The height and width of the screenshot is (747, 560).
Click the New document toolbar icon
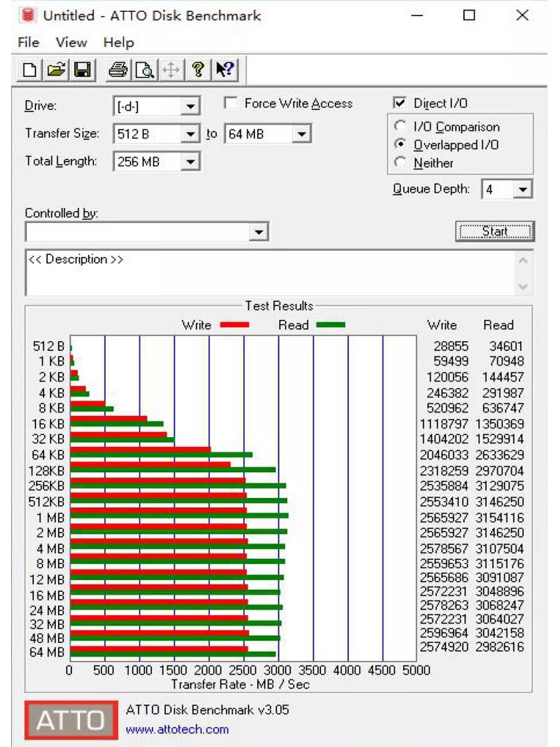(29, 70)
